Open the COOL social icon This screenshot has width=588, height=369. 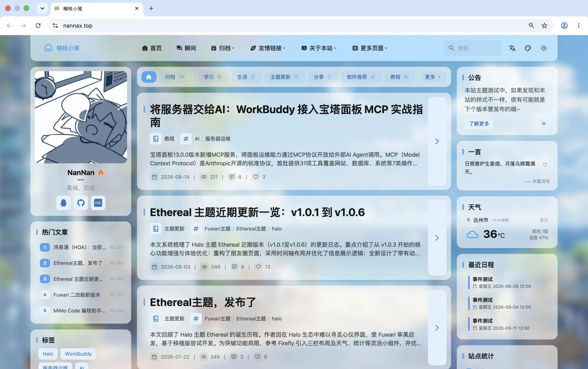pos(98,203)
